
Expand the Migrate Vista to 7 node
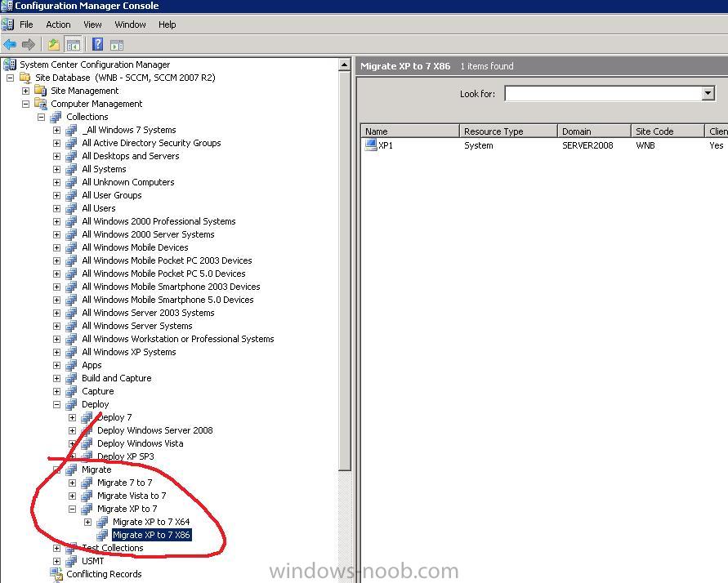[x=73, y=496]
